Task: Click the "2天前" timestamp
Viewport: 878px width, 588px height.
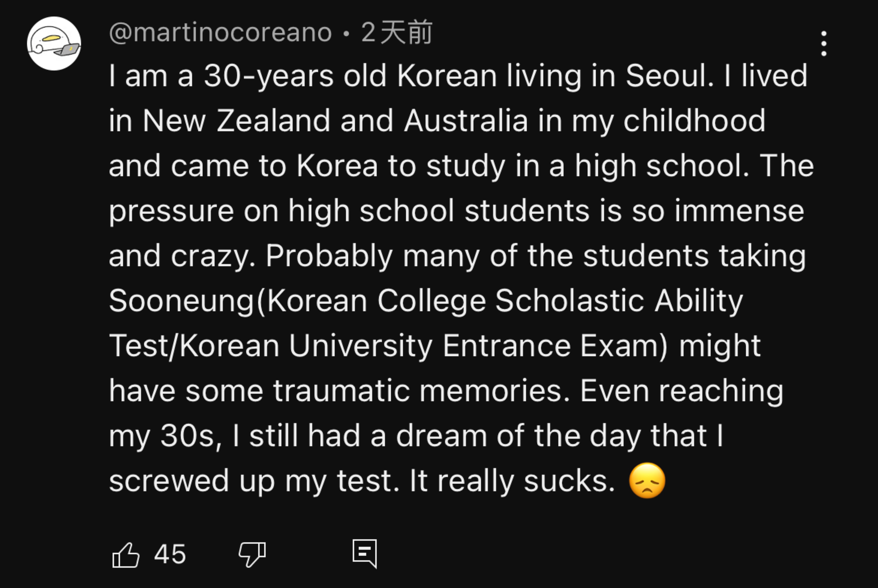Action: 396,32
